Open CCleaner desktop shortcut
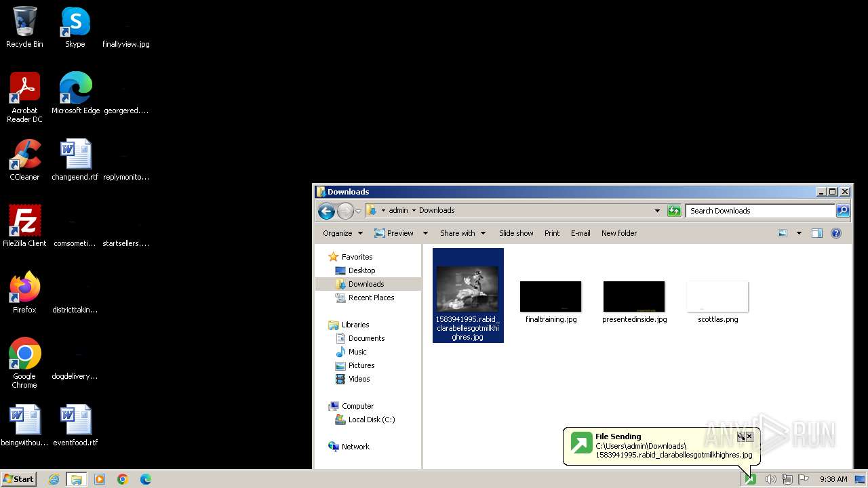Viewport: 868px width, 488px height. 24,160
